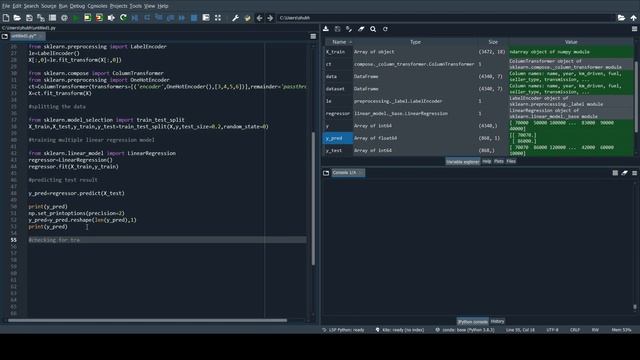Select the untitled1.py editor tab

click(27, 36)
